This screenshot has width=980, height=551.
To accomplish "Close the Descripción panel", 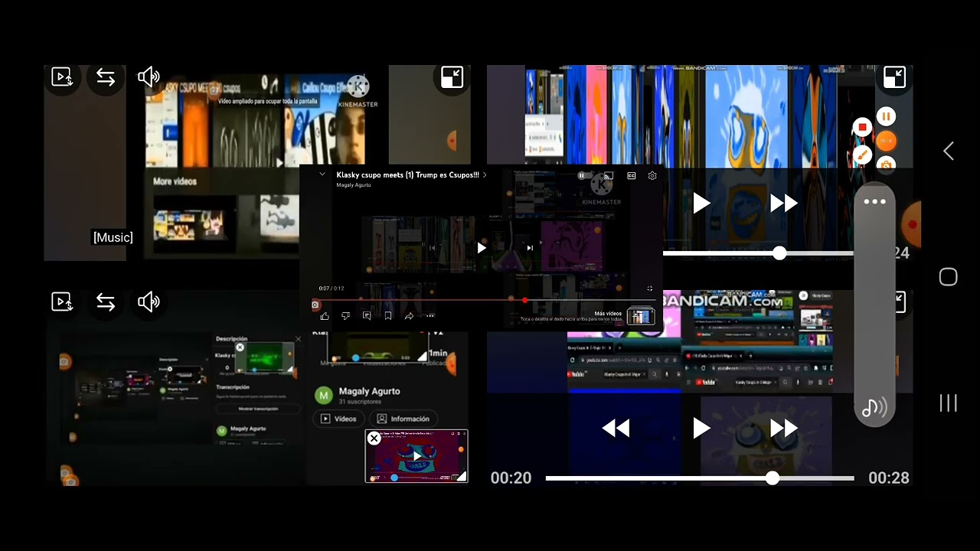I will [298, 339].
